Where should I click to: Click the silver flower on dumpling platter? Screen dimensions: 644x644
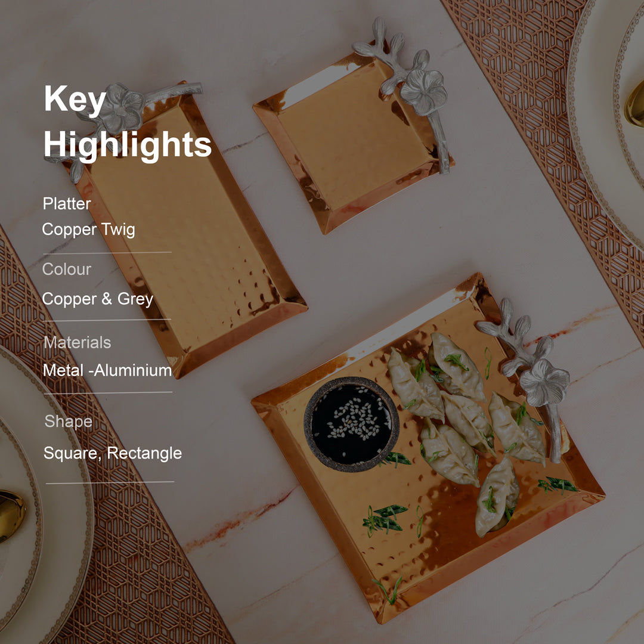coord(544,382)
